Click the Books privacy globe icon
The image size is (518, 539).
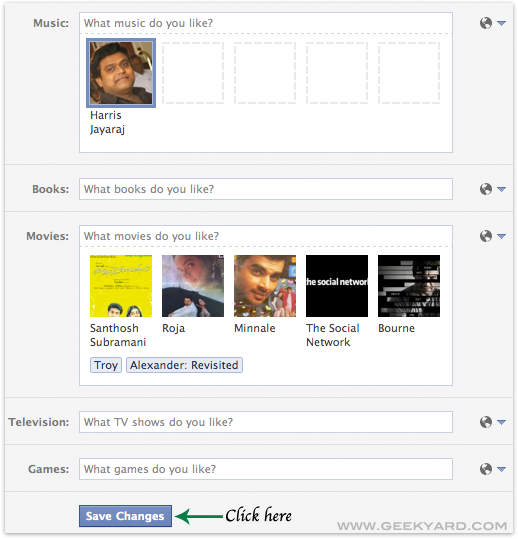click(x=486, y=189)
